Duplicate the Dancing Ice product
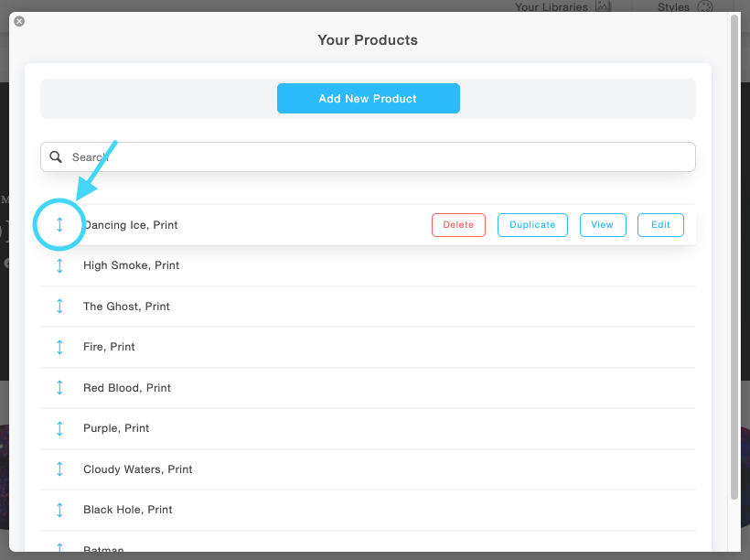 pos(532,224)
